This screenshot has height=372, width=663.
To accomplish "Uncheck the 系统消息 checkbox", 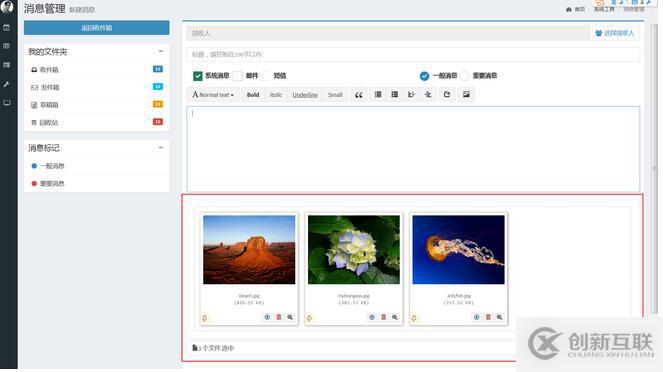I will click(x=197, y=76).
